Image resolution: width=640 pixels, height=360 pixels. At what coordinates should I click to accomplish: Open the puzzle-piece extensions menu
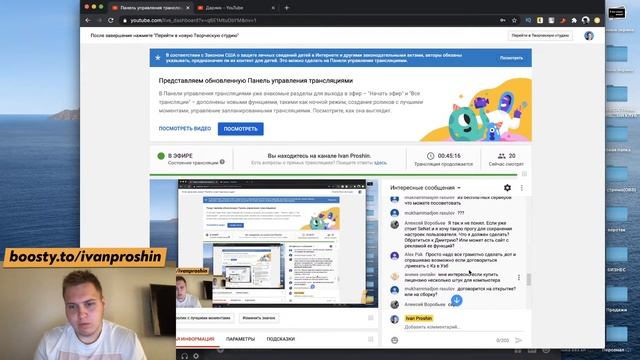tap(574, 20)
